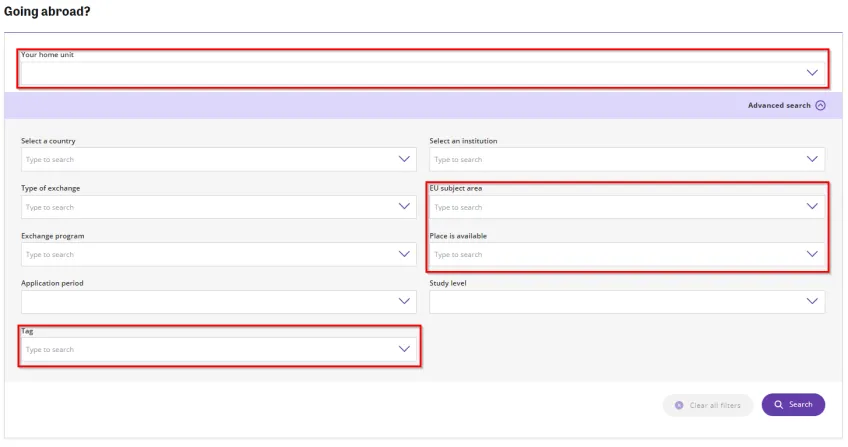
Task: Open the Exchange program chevron arrow
Action: (x=404, y=254)
